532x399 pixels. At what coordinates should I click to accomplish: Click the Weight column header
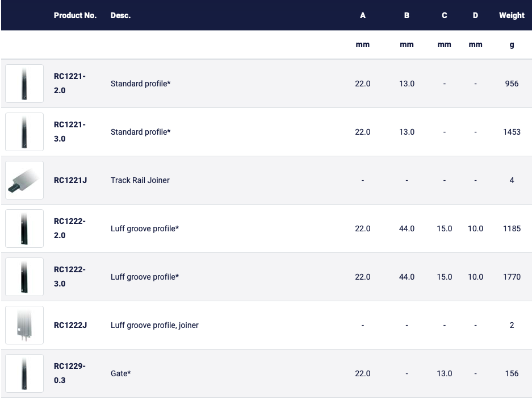512,15
